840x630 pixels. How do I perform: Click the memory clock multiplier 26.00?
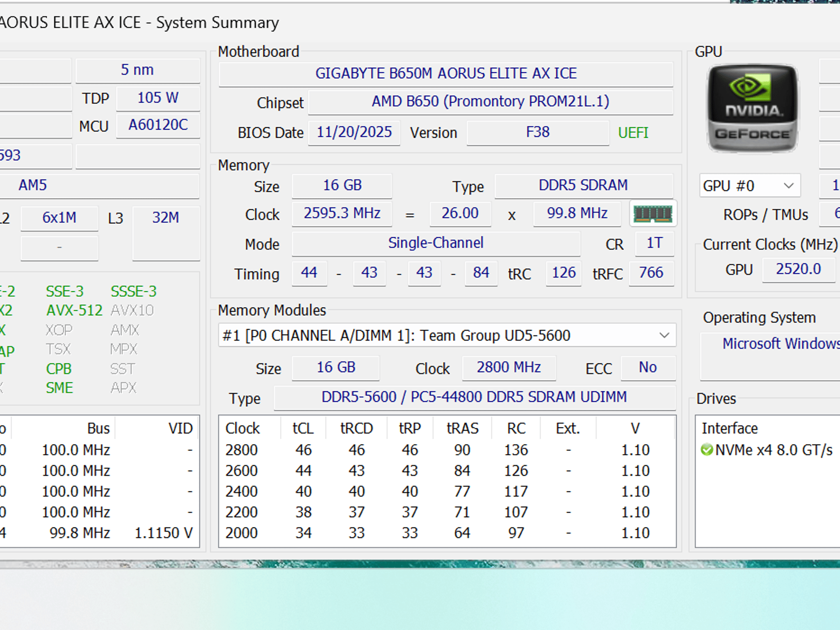[460, 214]
